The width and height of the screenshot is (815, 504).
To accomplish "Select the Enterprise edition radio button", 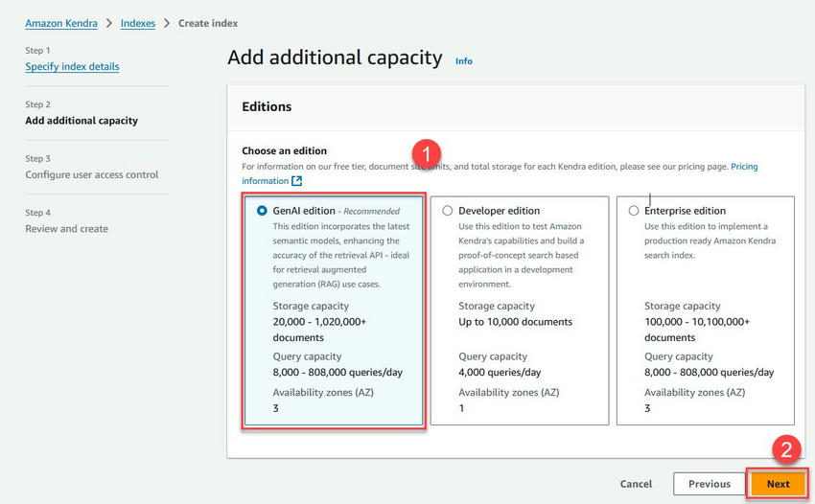I will point(634,211).
